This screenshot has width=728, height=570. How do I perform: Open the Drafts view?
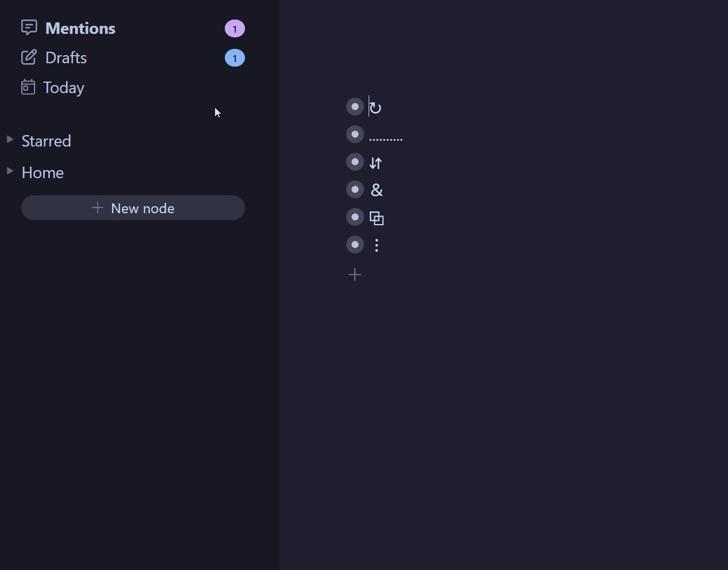coord(66,58)
